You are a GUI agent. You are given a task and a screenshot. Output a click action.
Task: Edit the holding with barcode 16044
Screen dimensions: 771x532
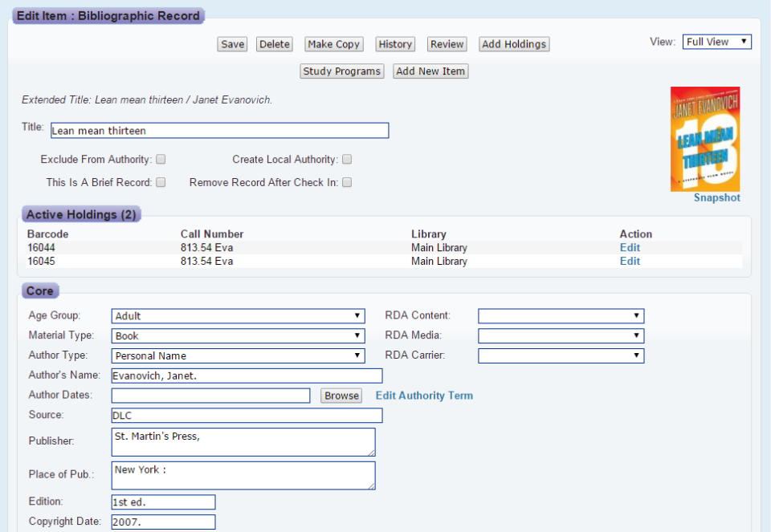pyautogui.click(x=629, y=247)
